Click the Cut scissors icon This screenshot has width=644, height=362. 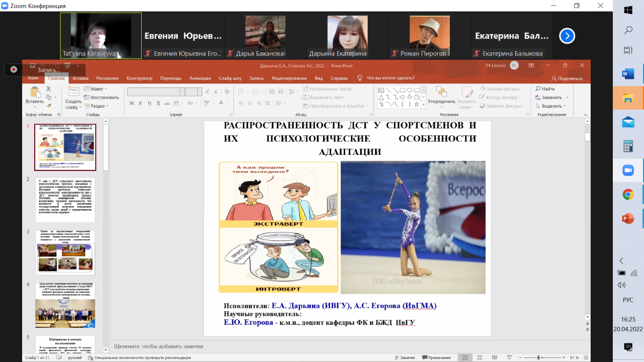click(49, 89)
